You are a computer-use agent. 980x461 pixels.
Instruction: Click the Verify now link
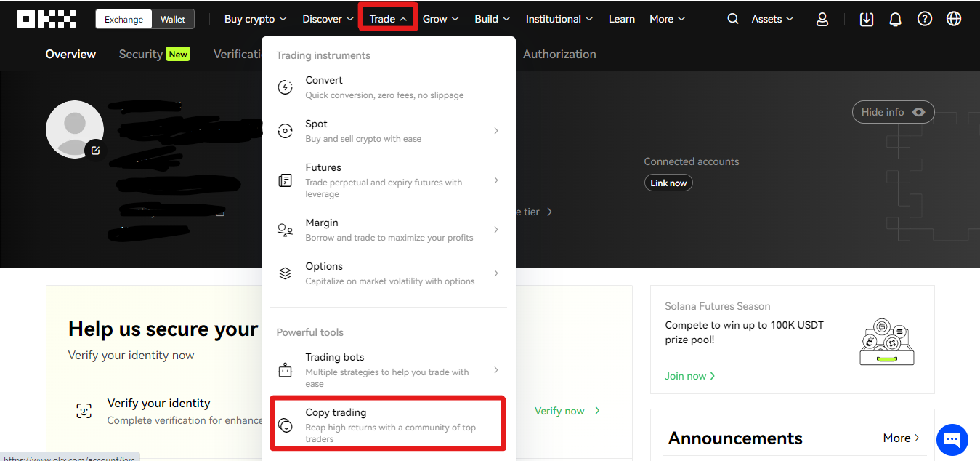(x=567, y=411)
